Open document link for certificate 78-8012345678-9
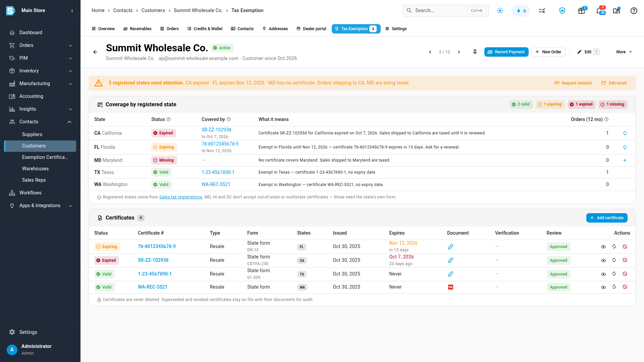The width and height of the screenshot is (644, 362). pyautogui.click(x=450, y=247)
